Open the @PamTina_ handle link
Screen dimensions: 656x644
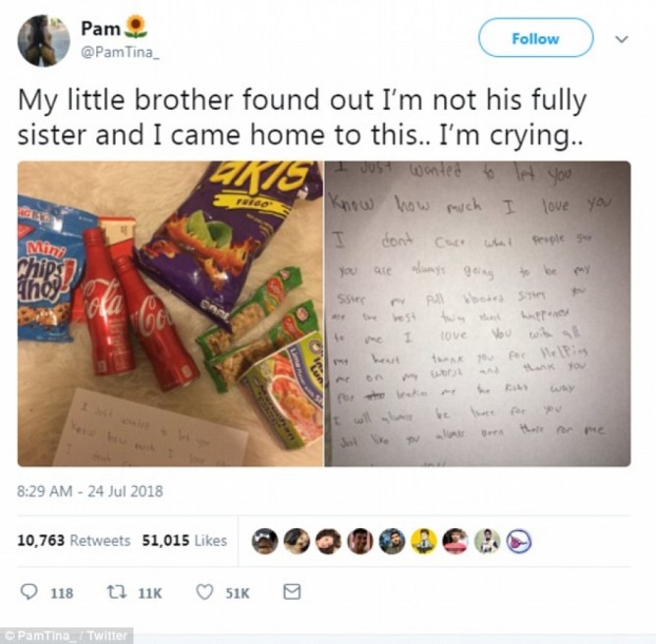120,52
